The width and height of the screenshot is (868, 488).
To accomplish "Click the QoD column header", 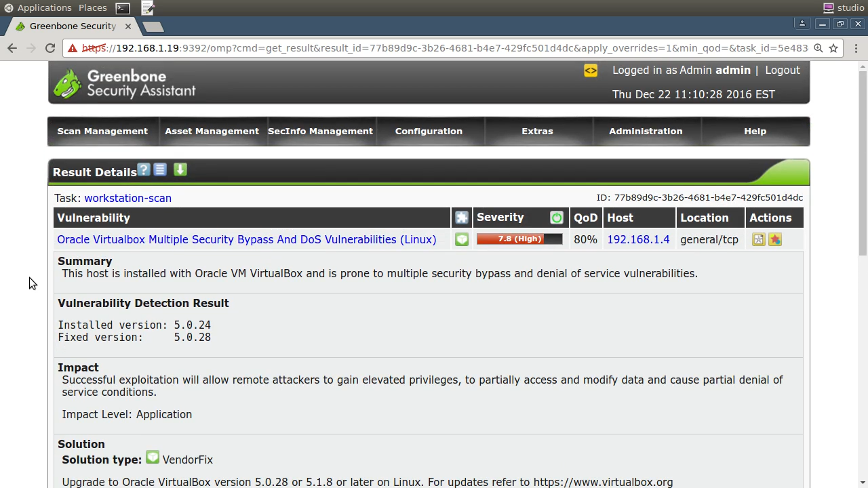I will coord(586,218).
